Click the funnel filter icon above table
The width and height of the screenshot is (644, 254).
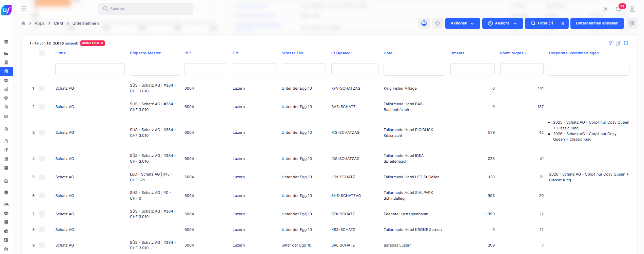pyautogui.click(x=610, y=43)
